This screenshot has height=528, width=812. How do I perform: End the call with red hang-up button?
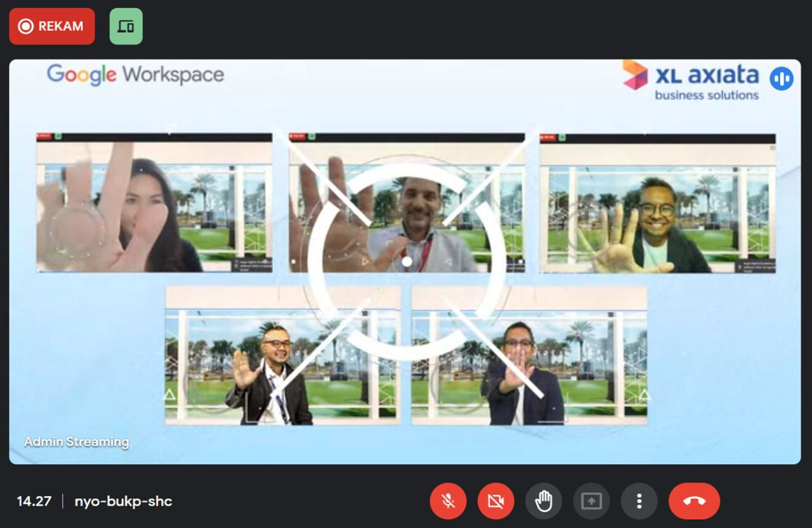[694, 501]
